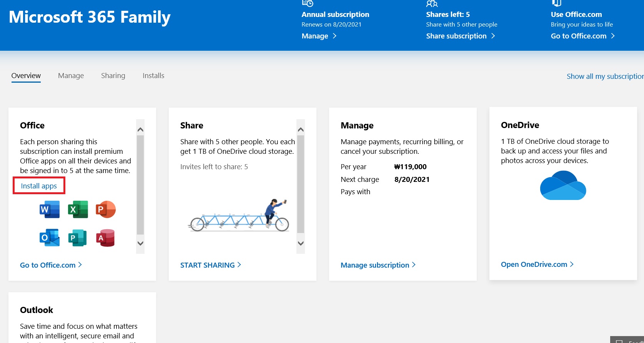Click the Publisher app icon
Image resolution: width=644 pixels, height=343 pixels.
(77, 238)
